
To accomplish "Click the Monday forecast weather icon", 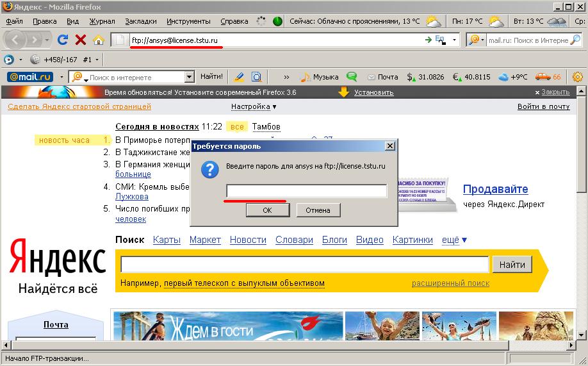I will [x=496, y=21].
